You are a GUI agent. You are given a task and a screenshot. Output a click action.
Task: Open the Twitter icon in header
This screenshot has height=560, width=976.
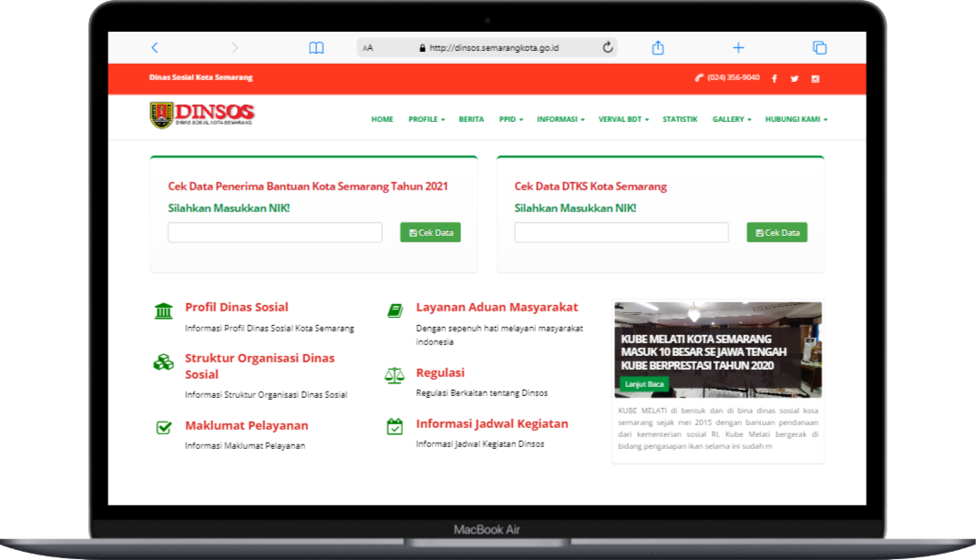coord(795,78)
